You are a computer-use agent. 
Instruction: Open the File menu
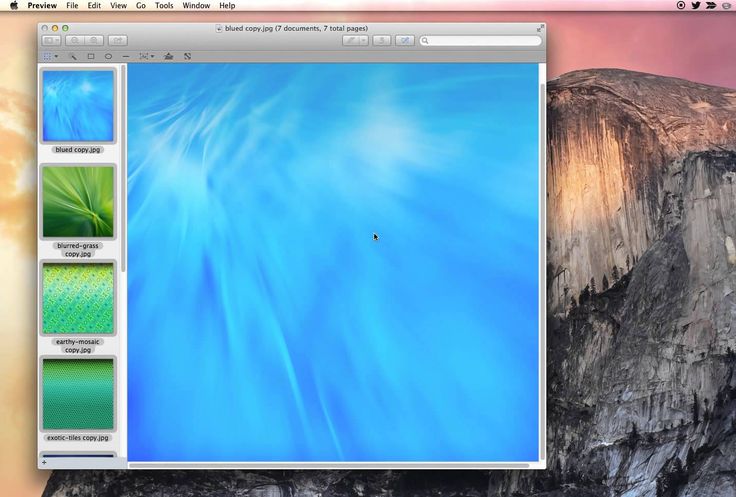pos(72,6)
